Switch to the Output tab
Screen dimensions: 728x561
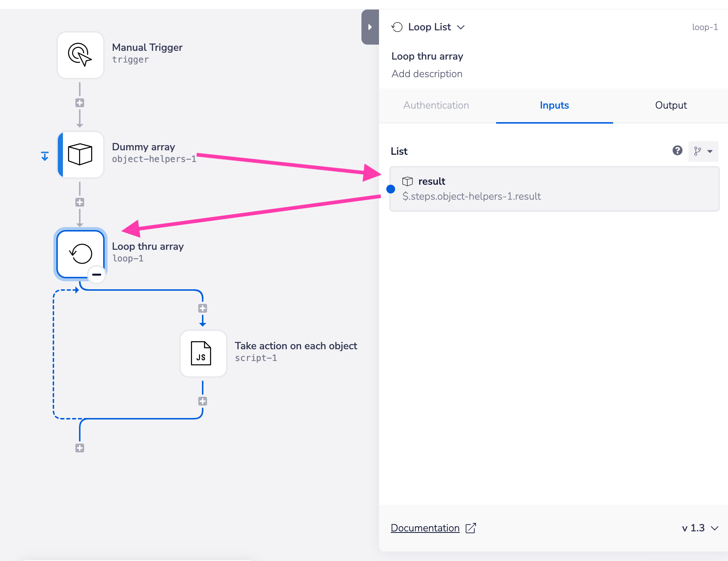click(671, 105)
